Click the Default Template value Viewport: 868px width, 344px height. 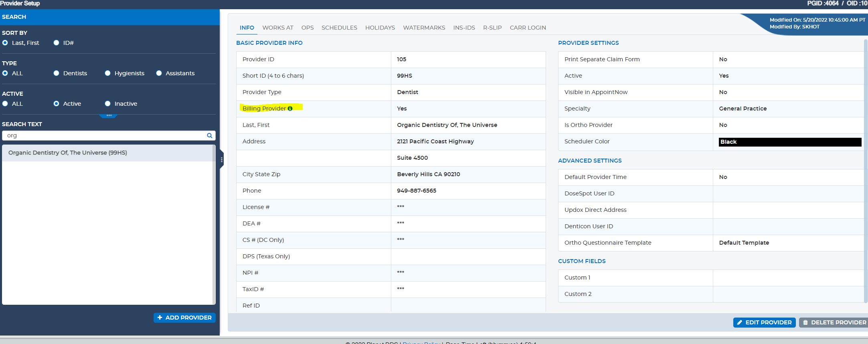pos(744,243)
